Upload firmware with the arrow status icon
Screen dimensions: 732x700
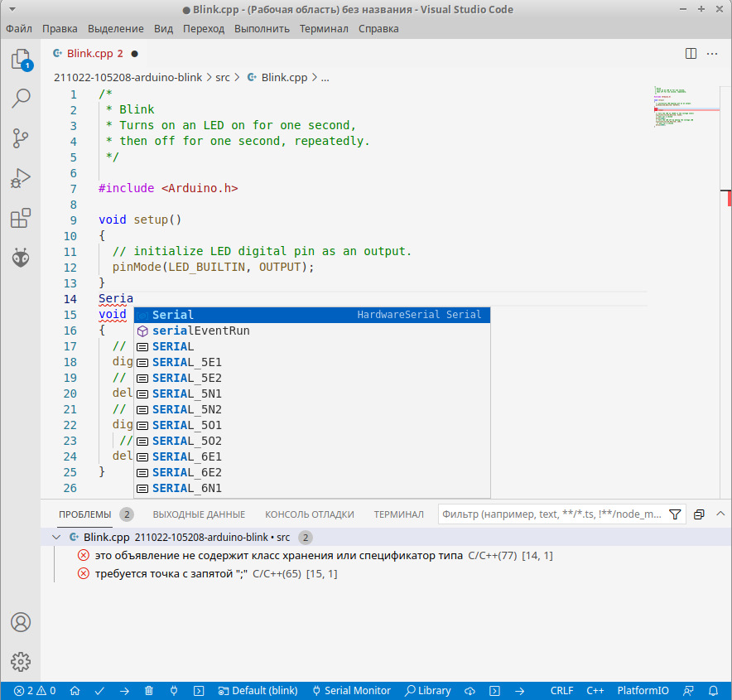coord(124,690)
